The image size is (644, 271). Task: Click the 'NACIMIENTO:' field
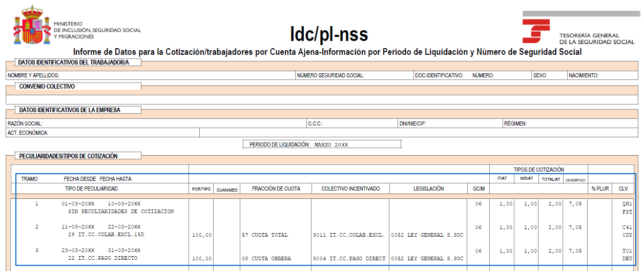602,75
